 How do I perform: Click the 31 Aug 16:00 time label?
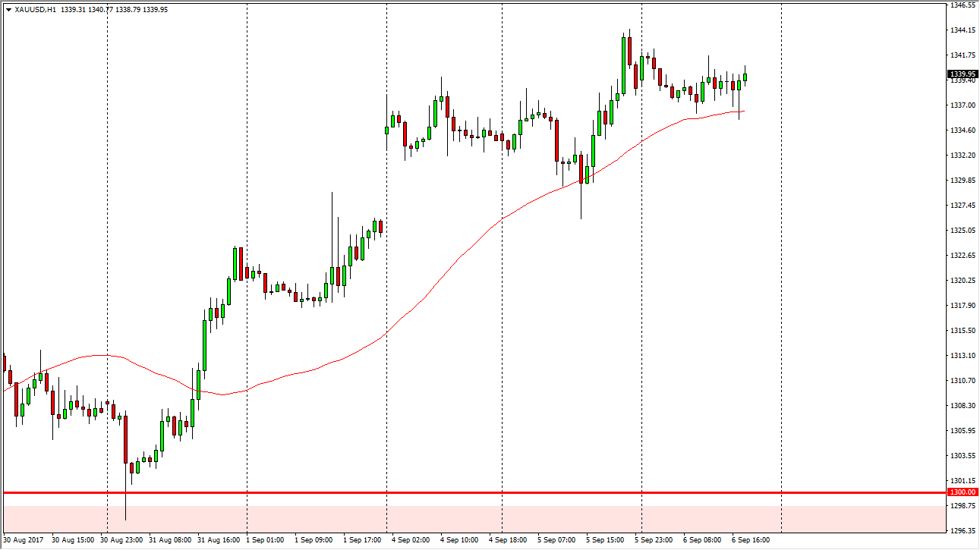click(217, 540)
